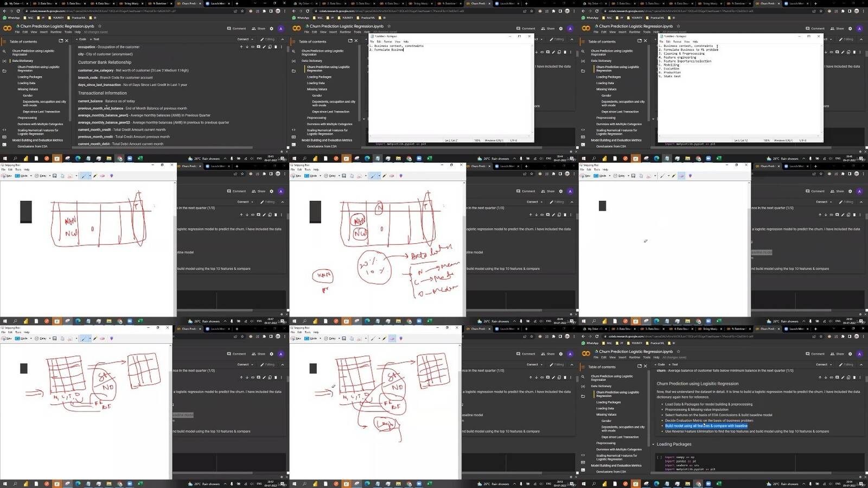Open View menu in two-line Notepad window
Viewport: 868px width, 488px height.
click(x=398, y=41)
